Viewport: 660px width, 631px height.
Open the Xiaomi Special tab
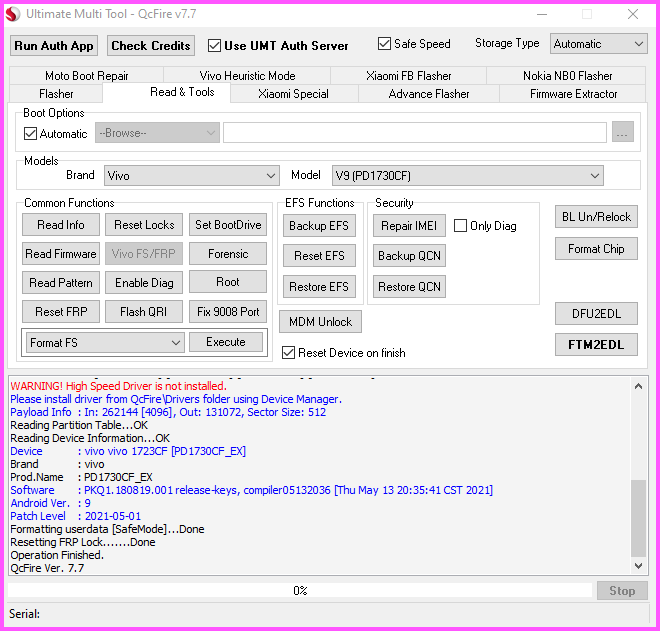(293, 93)
